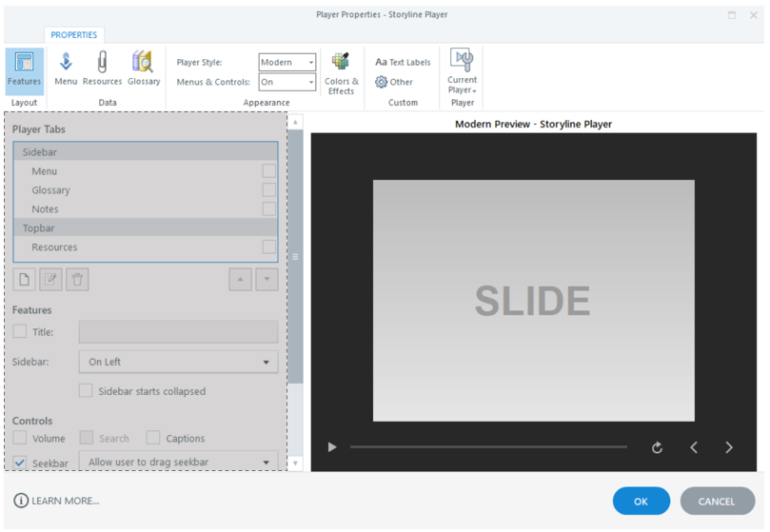This screenshot has height=532, width=770.
Task: Select the Glossary row in Player Tabs
Action: pos(146,190)
